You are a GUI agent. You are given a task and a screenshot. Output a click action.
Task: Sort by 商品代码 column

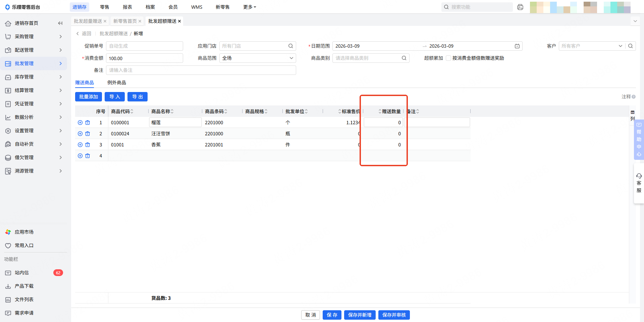coord(132,111)
